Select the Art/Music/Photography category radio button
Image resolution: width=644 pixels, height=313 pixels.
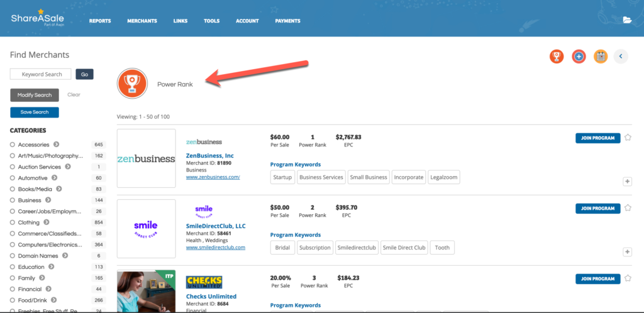pyautogui.click(x=13, y=156)
